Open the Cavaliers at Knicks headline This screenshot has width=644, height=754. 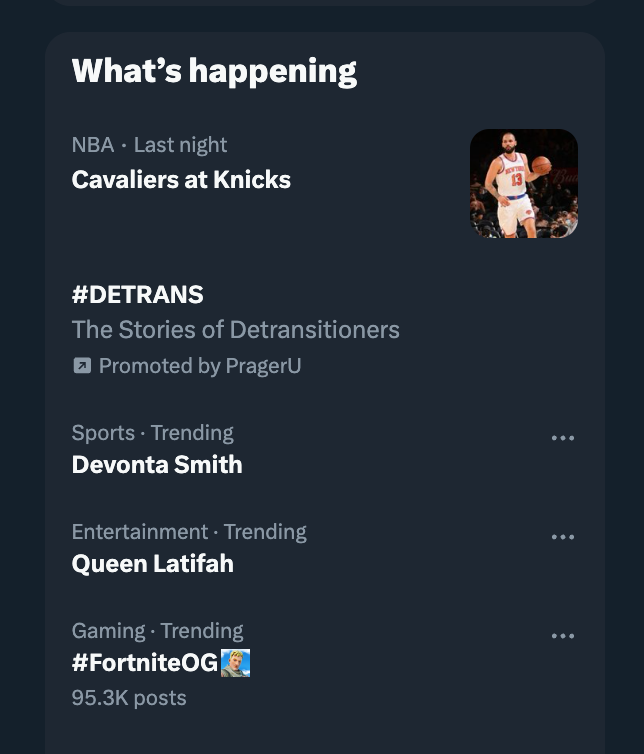(x=181, y=180)
